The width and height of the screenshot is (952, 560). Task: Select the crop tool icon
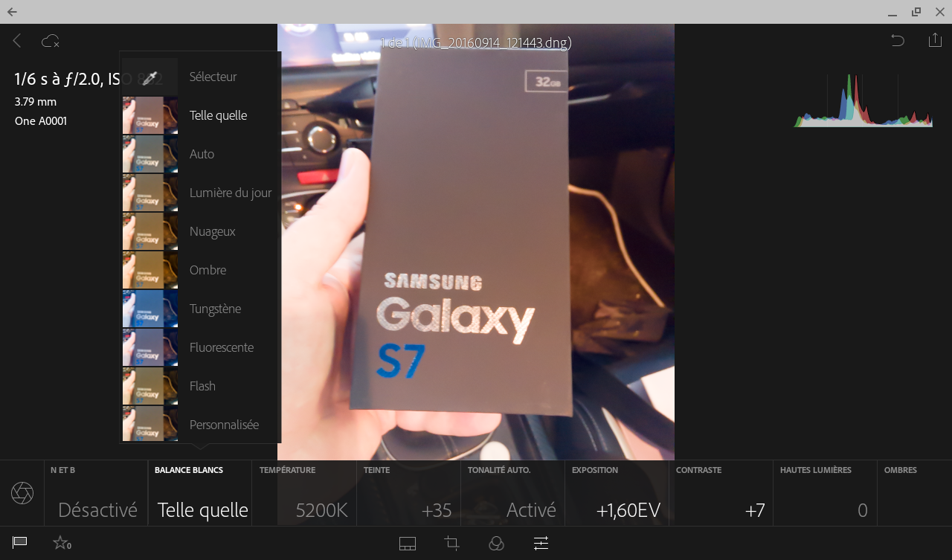[x=451, y=544]
